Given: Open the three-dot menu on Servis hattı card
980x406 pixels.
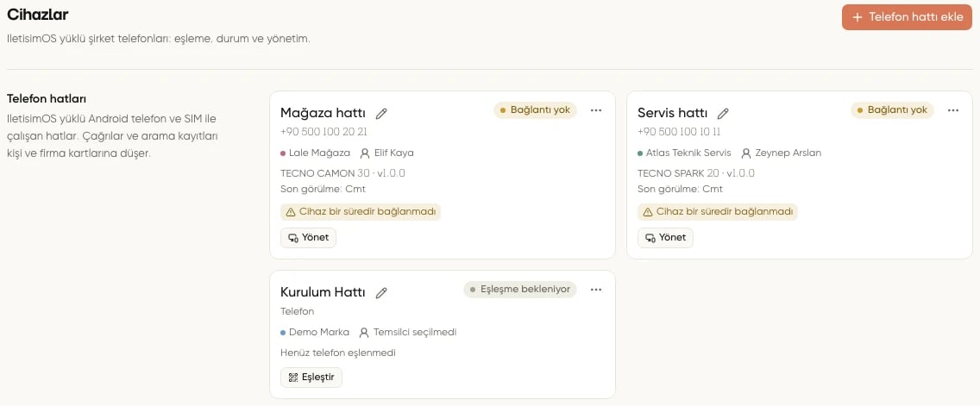Looking at the screenshot, I should 952,110.
